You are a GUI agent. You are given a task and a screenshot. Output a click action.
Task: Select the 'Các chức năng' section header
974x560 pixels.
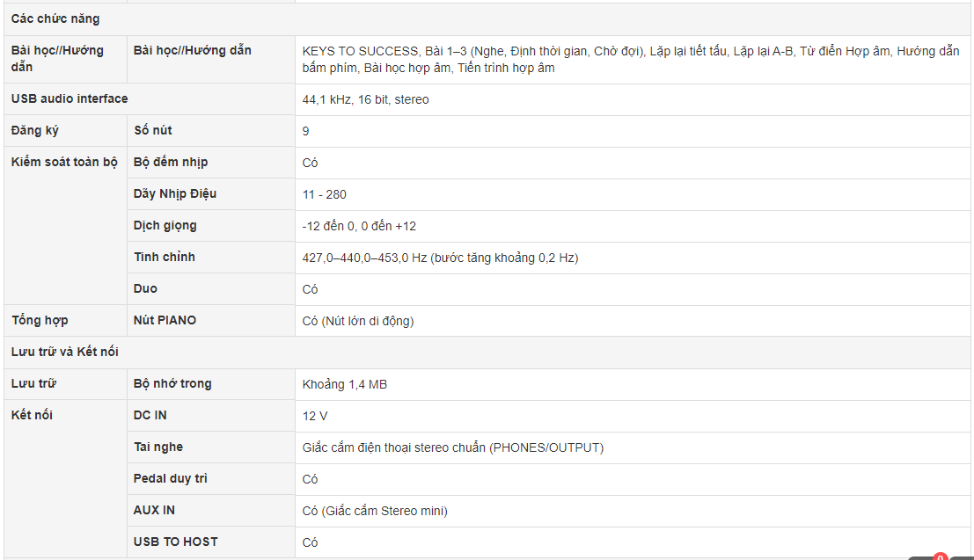point(55,18)
